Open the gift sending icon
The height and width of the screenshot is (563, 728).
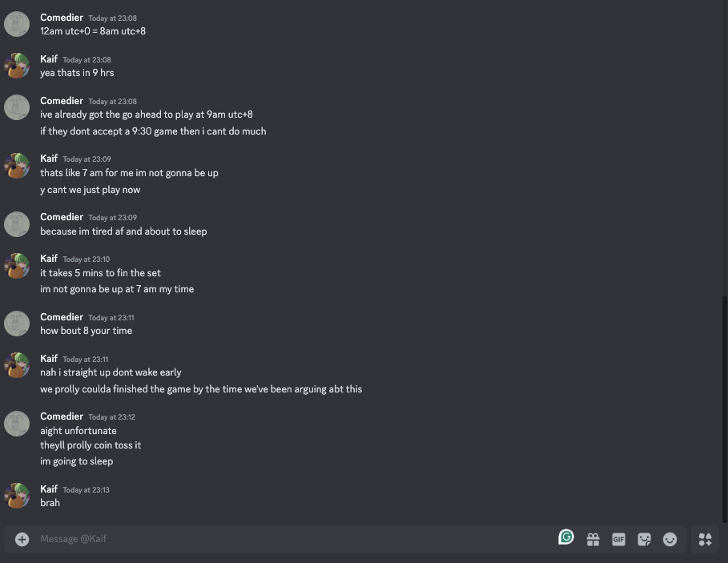click(593, 539)
